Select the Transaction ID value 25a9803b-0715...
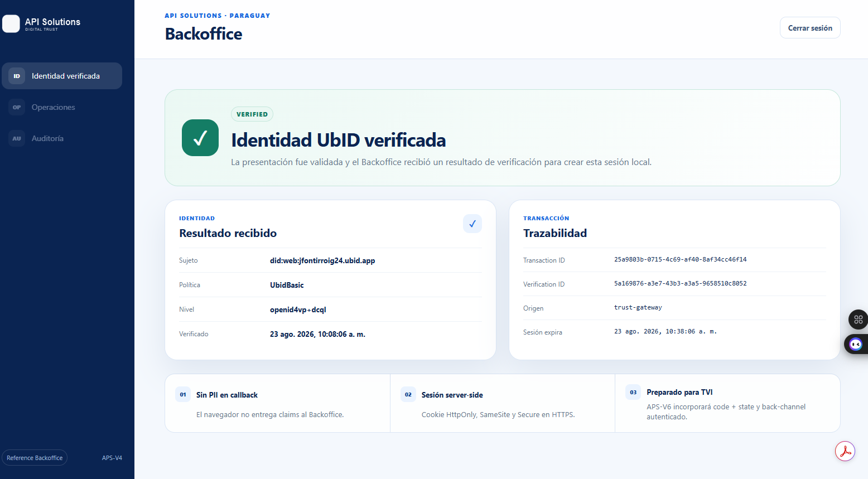This screenshot has height=479, width=868. (x=680, y=259)
